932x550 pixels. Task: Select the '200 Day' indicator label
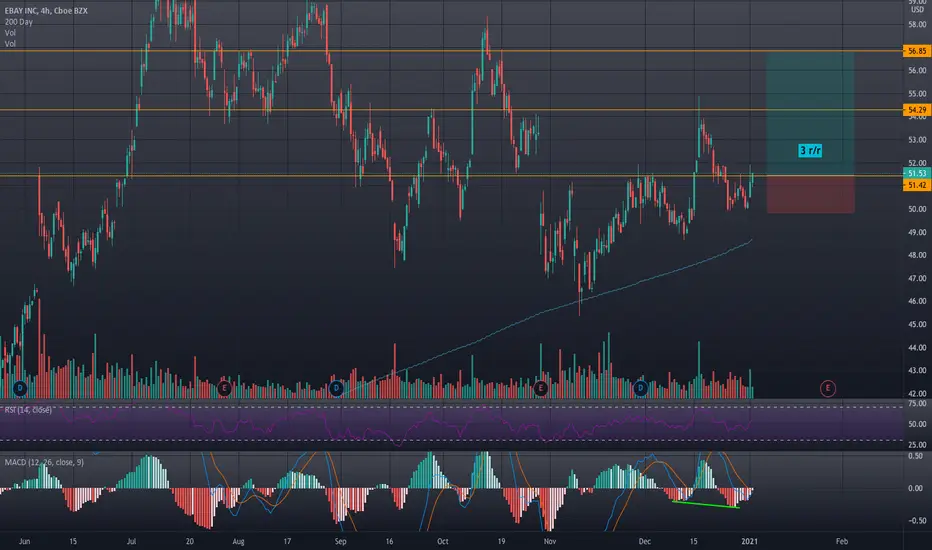[18, 22]
